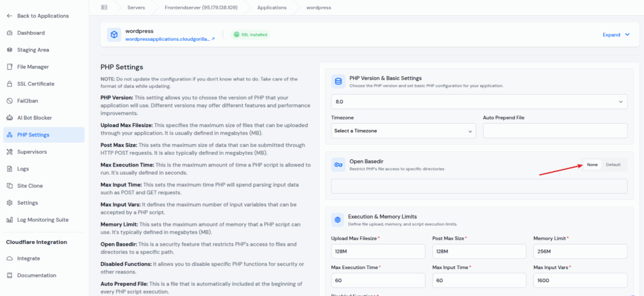Screen dimensions: 644x296
Task: Click the back arrow icon beside Back to Applications
Action: [10, 16]
